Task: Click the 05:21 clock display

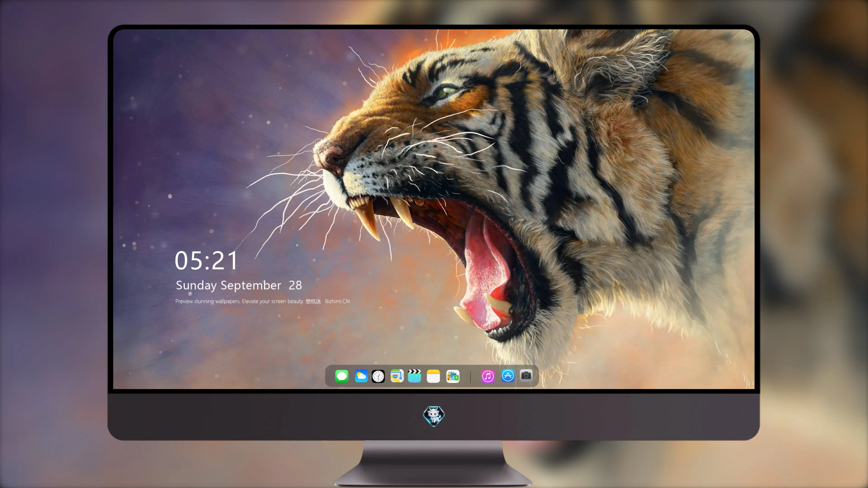Action: tap(206, 261)
